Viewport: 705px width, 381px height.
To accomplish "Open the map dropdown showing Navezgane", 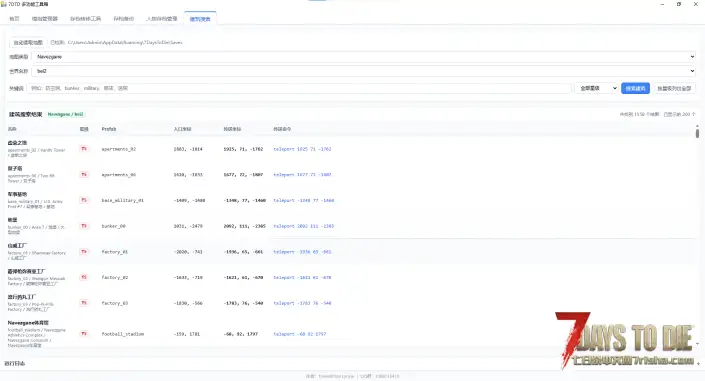I will [x=364, y=57].
